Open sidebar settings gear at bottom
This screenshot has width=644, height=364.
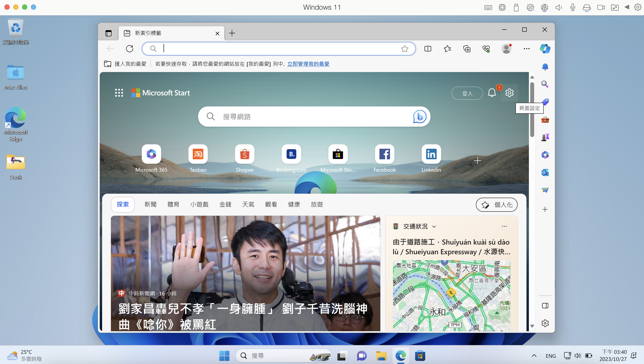click(x=545, y=323)
